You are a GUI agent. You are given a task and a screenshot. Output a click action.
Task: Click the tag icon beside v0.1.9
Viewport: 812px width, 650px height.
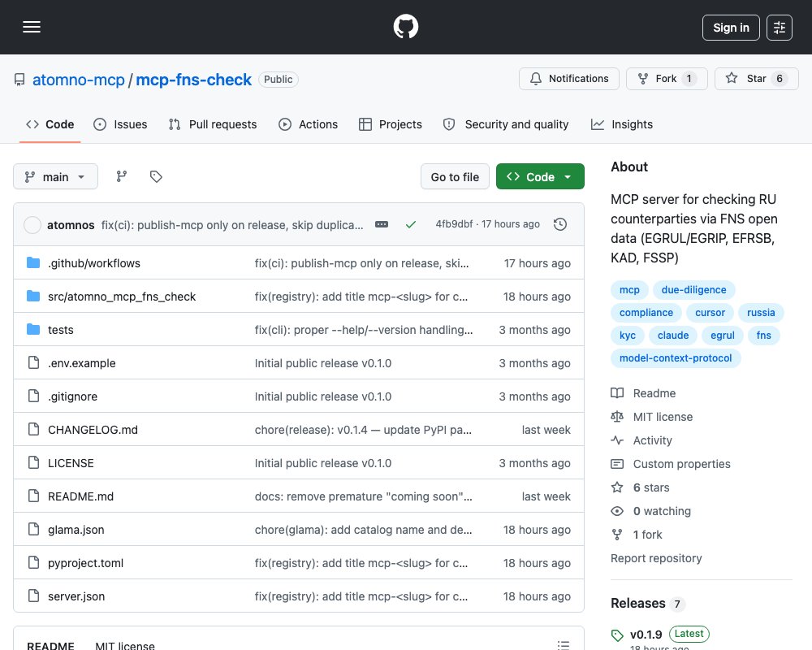click(617, 635)
